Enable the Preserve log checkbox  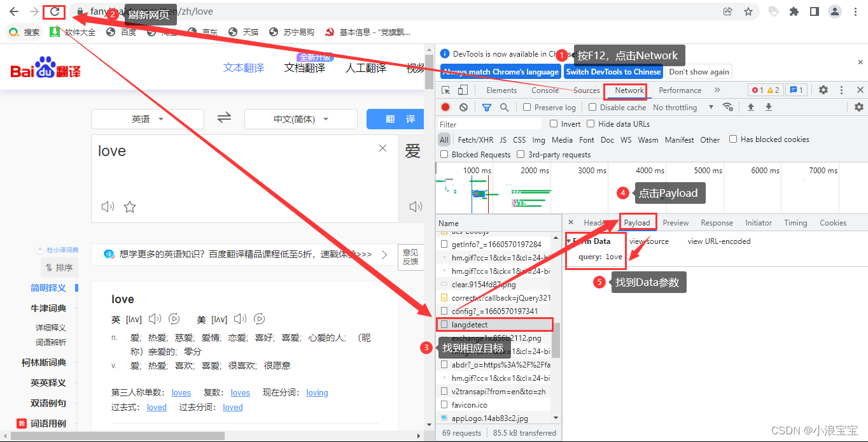point(527,108)
